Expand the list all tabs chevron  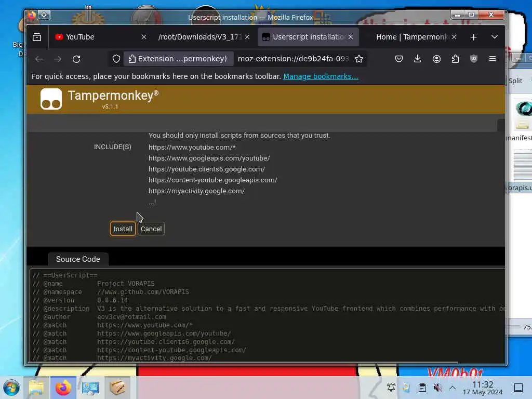click(x=495, y=37)
